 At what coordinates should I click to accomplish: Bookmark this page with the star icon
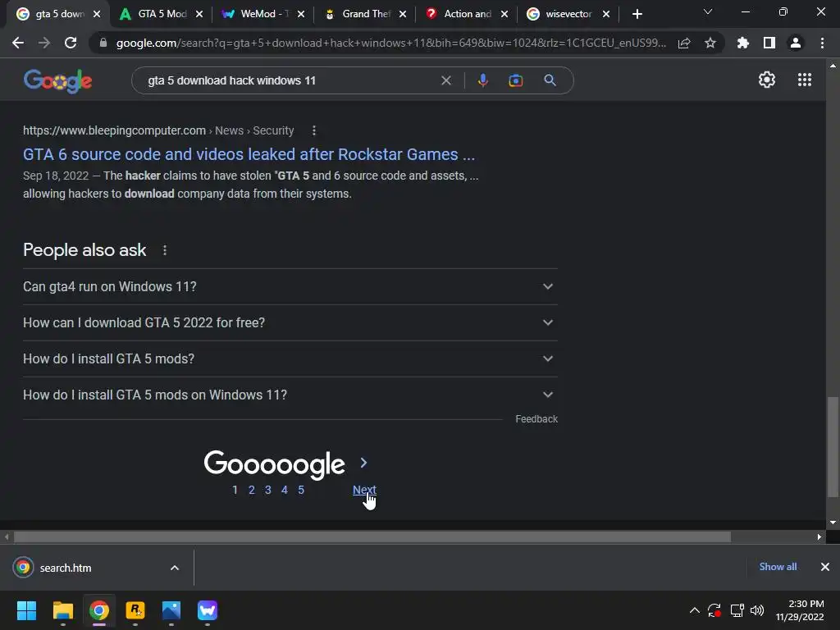click(710, 43)
